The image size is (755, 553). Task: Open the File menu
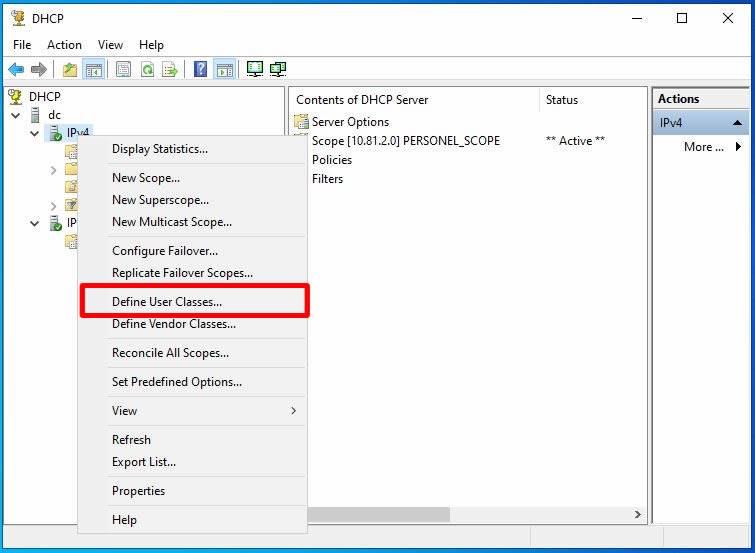click(x=22, y=45)
